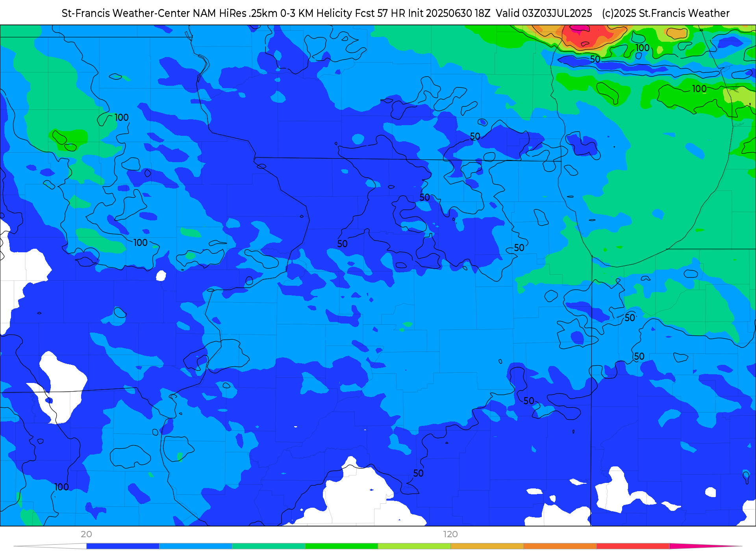Image resolution: width=756 pixels, height=551 pixels.
Task: Click the "120" color scale label
Action: [x=450, y=534]
